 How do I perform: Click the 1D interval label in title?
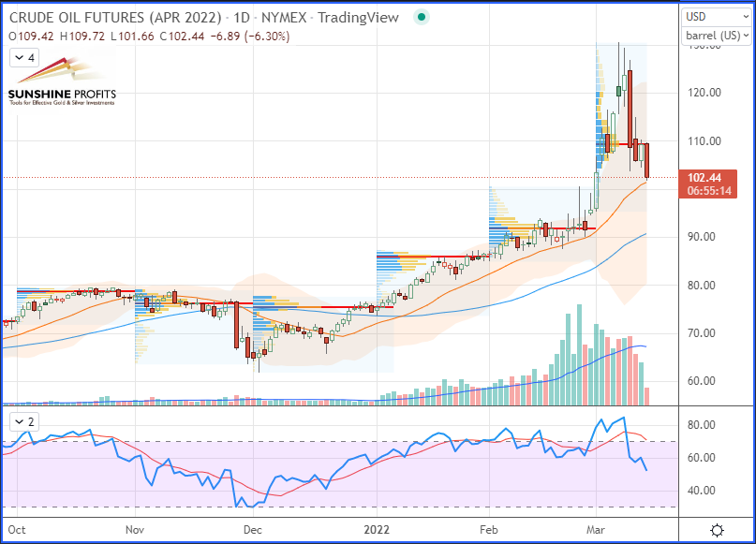coord(242,18)
